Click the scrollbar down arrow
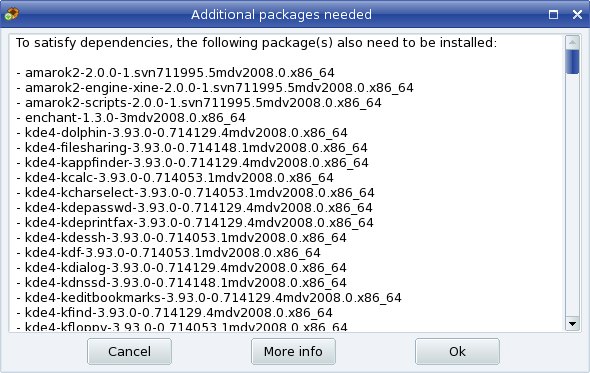The height and width of the screenshot is (373, 590). point(572,324)
